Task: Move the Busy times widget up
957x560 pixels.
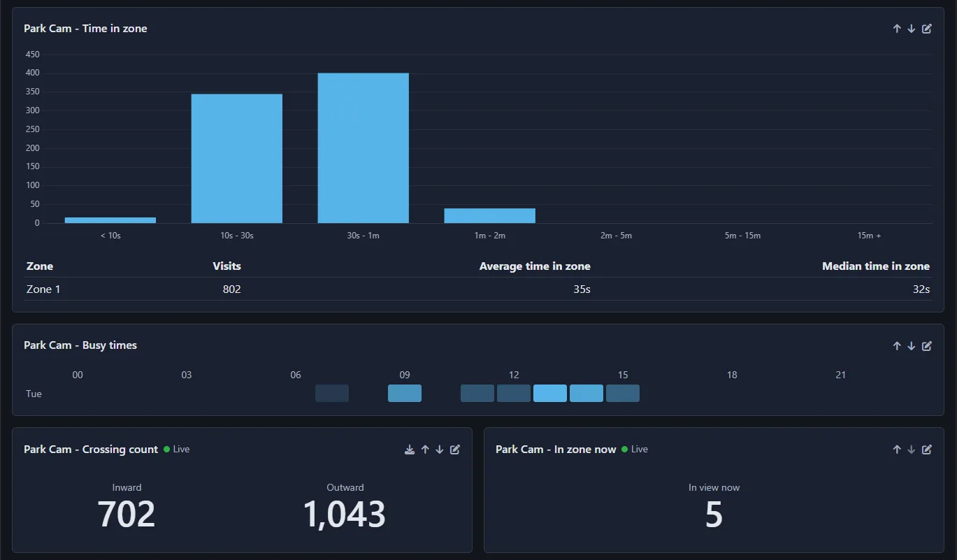Action: tap(897, 345)
